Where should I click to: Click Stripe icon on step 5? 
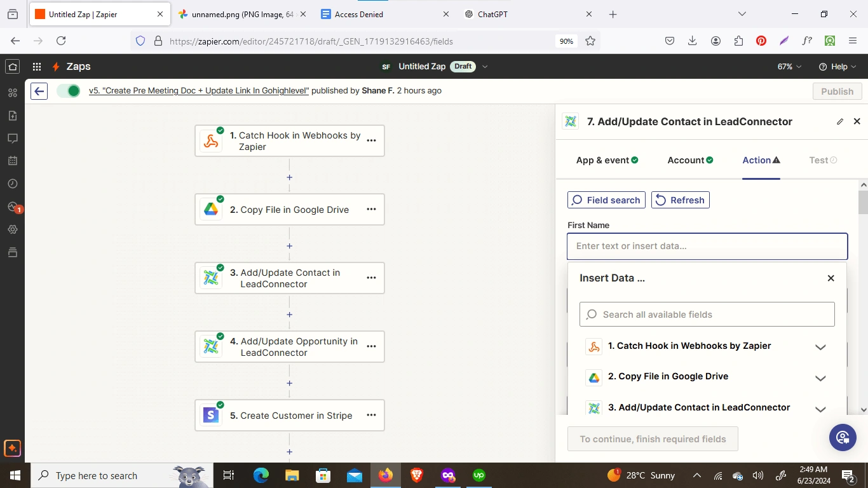pos(211,416)
